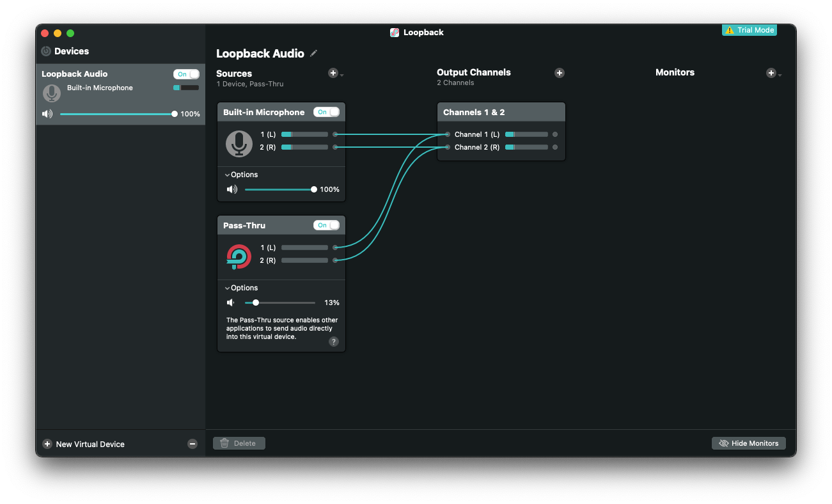
Task: Click the Hide Monitors button
Action: 748,443
